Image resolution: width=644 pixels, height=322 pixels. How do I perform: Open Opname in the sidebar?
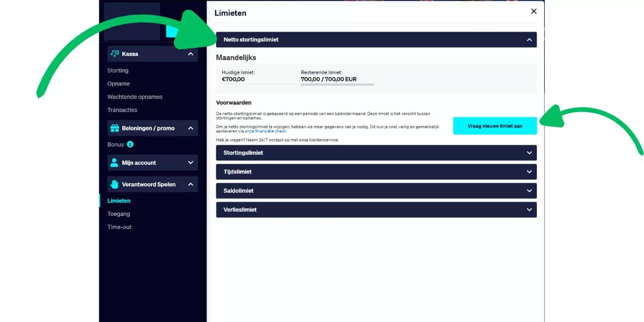pyautogui.click(x=118, y=84)
